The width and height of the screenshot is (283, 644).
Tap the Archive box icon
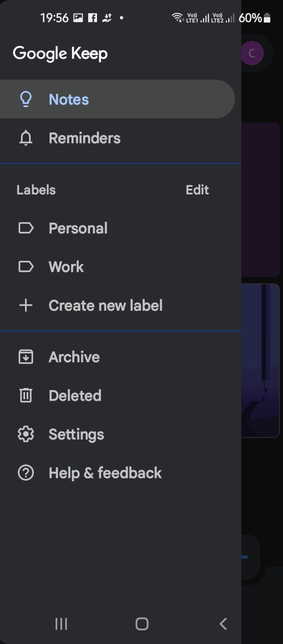(26, 357)
